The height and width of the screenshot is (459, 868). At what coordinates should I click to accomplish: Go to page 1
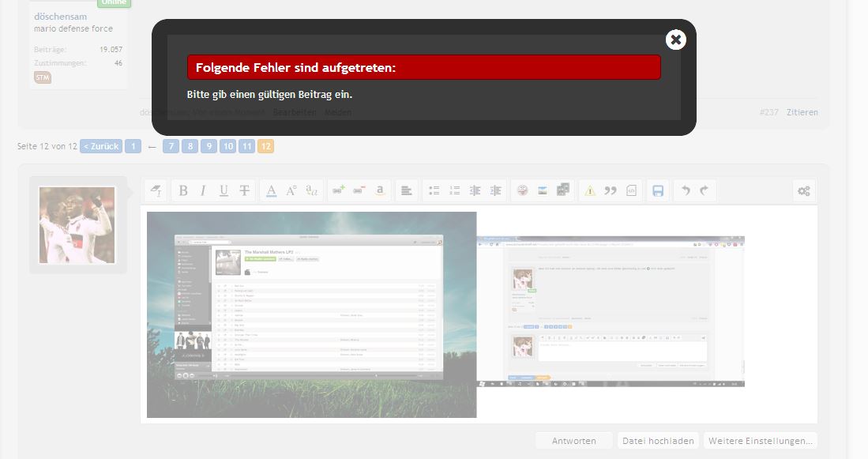click(133, 146)
